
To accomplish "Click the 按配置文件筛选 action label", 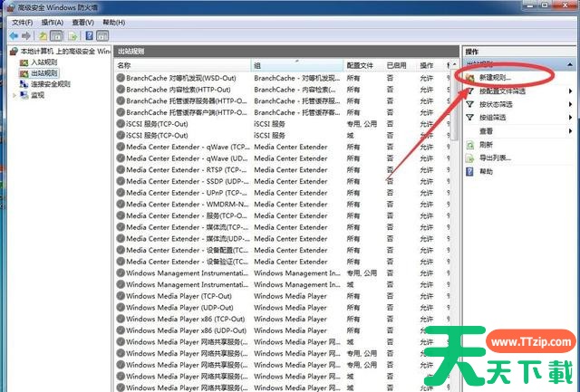I will [x=502, y=91].
